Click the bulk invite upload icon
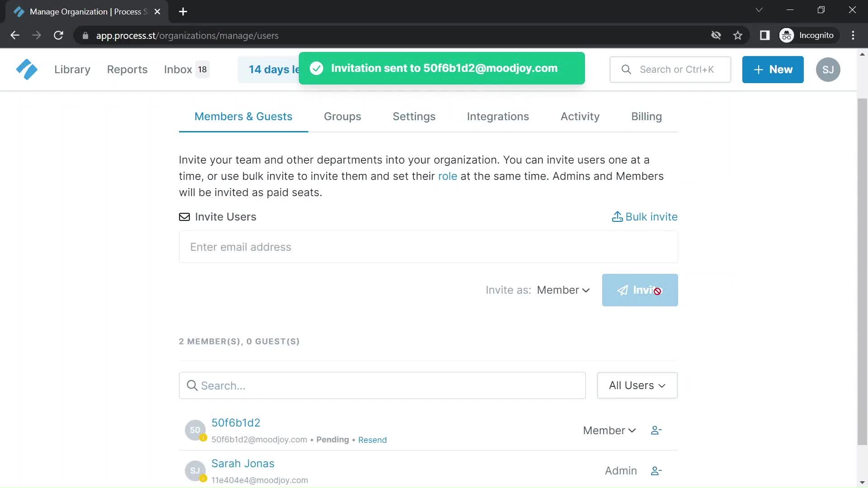The width and height of the screenshot is (868, 488). pyautogui.click(x=617, y=216)
